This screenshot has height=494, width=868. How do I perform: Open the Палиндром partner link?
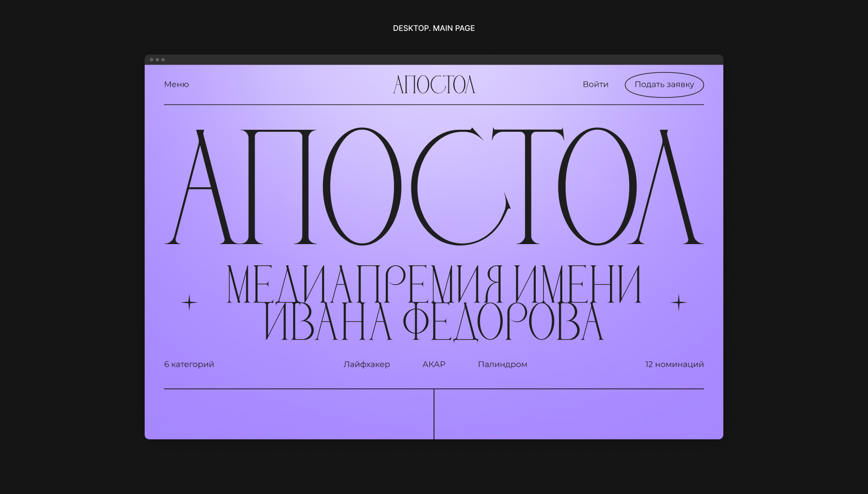pyautogui.click(x=502, y=364)
